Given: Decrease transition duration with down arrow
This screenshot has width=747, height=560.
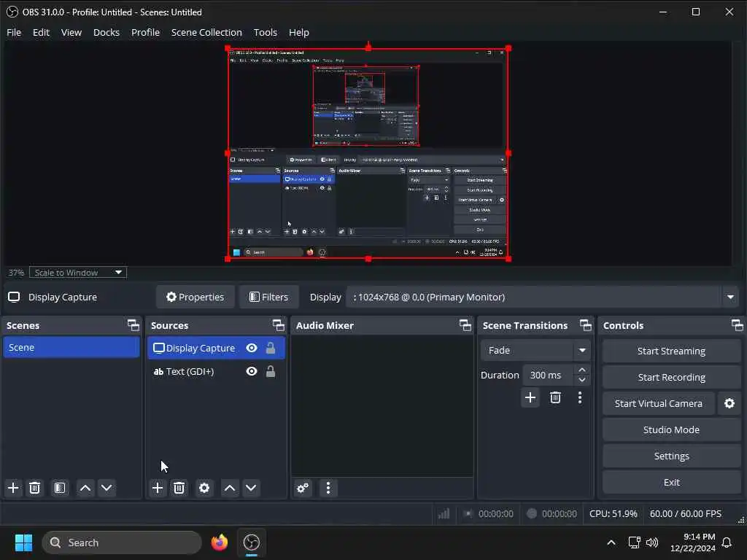Looking at the screenshot, I should (582, 380).
